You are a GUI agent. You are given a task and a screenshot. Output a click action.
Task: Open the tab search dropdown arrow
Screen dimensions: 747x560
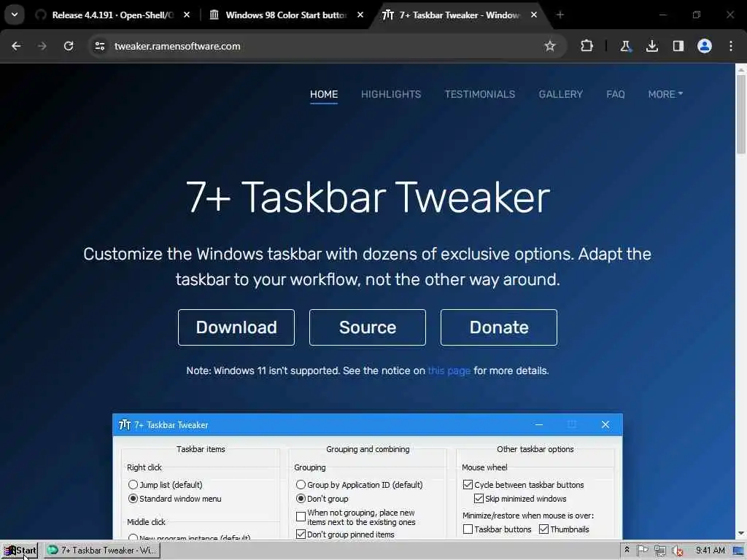click(x=15, y=15)
